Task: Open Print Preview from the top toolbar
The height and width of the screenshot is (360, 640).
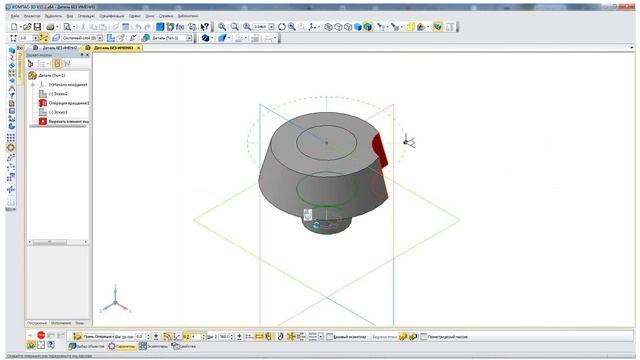Action: pyautogui.click(x=67, y=27)
